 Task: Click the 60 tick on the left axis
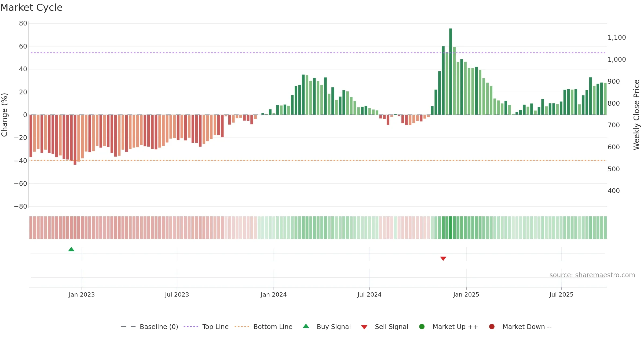click(x=23, y=46)
